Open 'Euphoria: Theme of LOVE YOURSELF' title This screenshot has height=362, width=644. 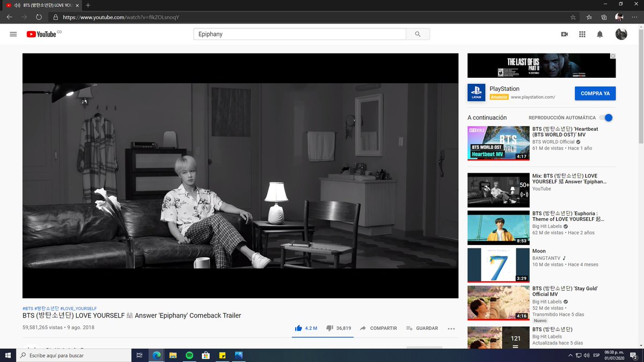click(568, 216)
